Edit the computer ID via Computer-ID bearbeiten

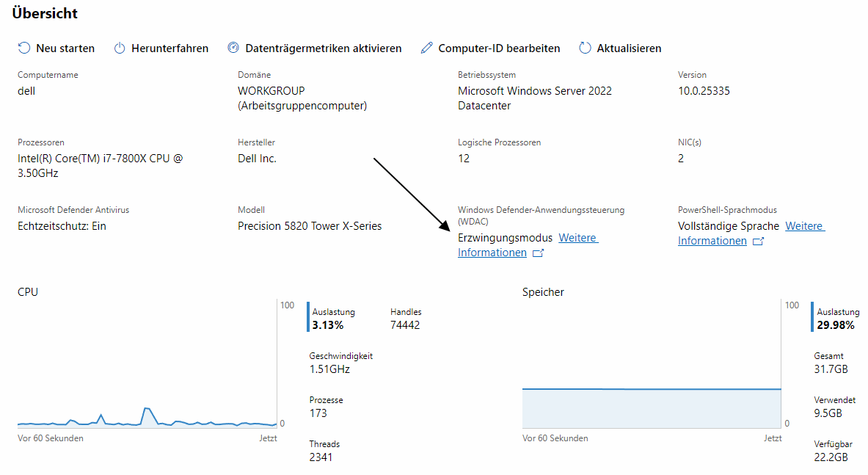499,48
